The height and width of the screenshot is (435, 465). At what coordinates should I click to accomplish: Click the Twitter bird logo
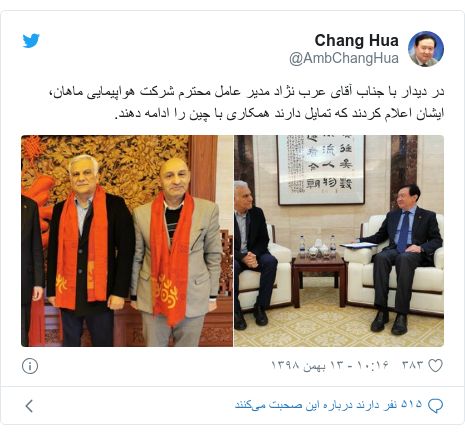click(31, 40)
